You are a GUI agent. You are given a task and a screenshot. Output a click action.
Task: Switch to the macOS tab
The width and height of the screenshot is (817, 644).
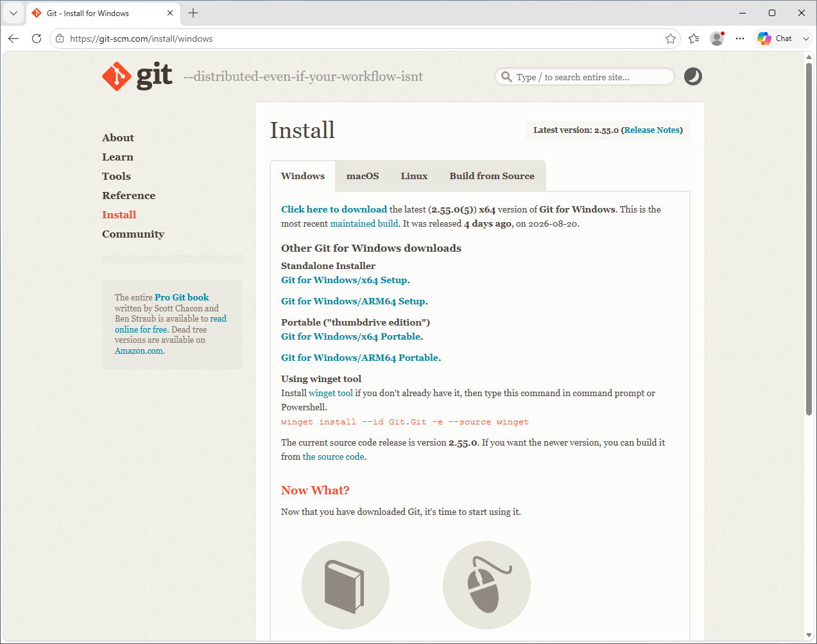pos(363,176)
